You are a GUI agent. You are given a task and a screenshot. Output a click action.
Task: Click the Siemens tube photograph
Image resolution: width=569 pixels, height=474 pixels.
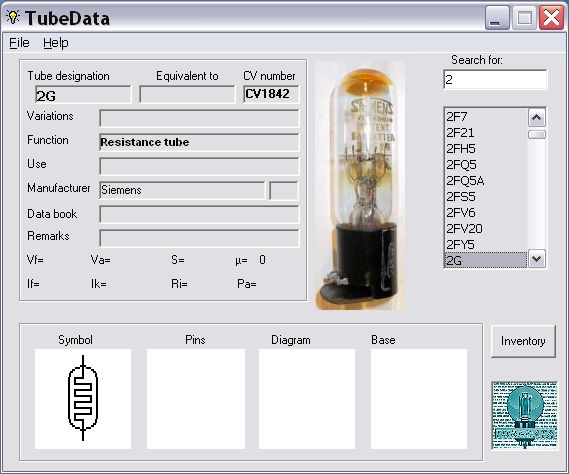tap(360, 186)
